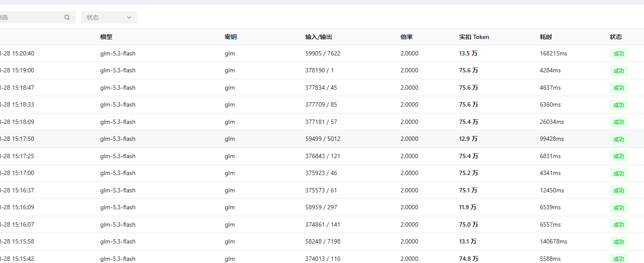Click the 74.8 万 token value
Image resolution: width=644 pixels, height=263 pixels.
coord(469,259)
